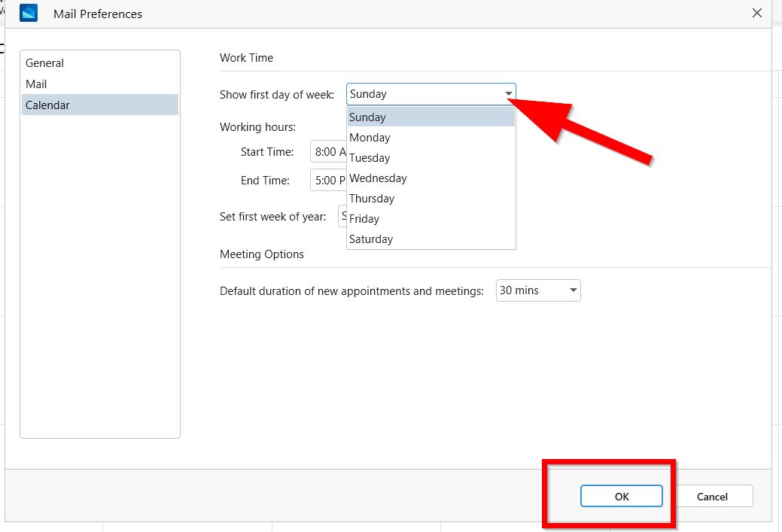This screenshot has height=532, width=782.
Task: Open the first week of year dropdown
Action: click(x=342, y=217)
